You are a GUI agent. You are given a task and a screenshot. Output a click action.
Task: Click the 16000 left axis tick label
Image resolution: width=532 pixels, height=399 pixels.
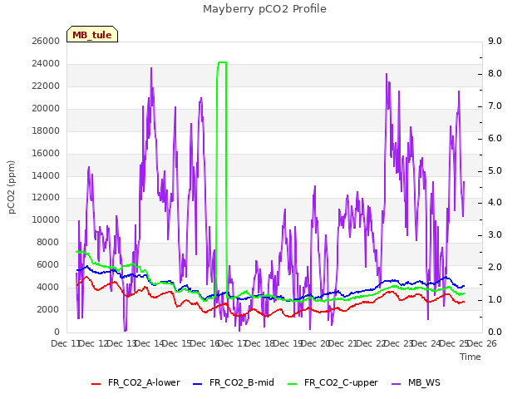46,153
